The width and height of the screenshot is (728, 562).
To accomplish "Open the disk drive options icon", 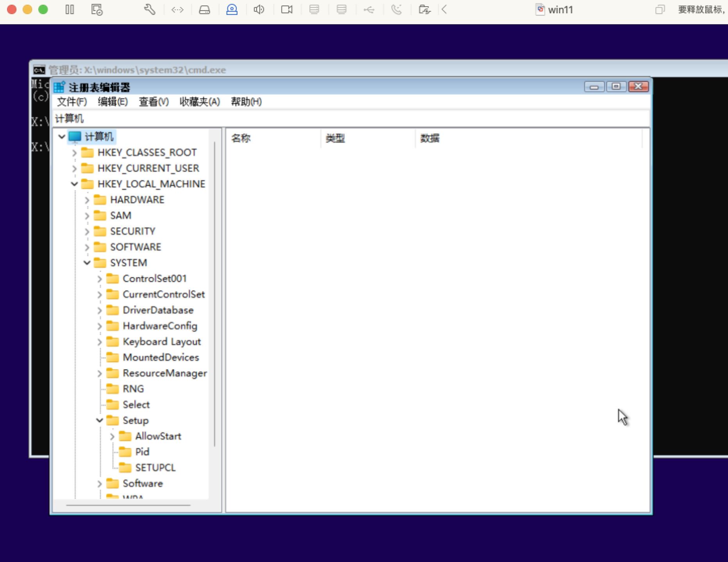I will point(205,9).
